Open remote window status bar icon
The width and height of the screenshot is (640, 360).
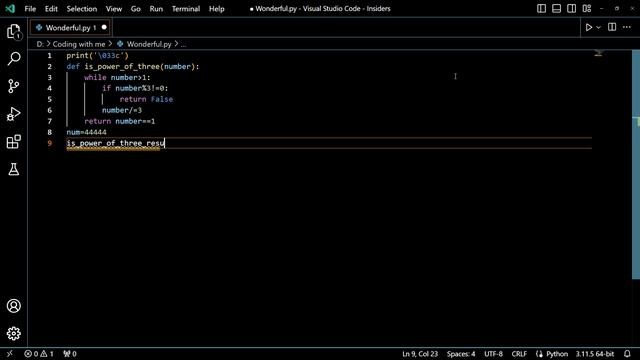click(10, 353)
